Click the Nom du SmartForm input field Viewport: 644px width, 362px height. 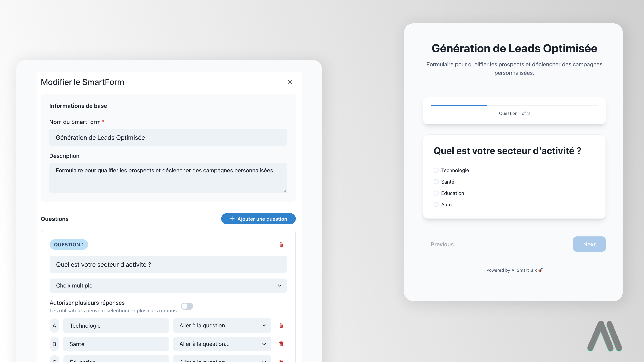tap(168, 137)
